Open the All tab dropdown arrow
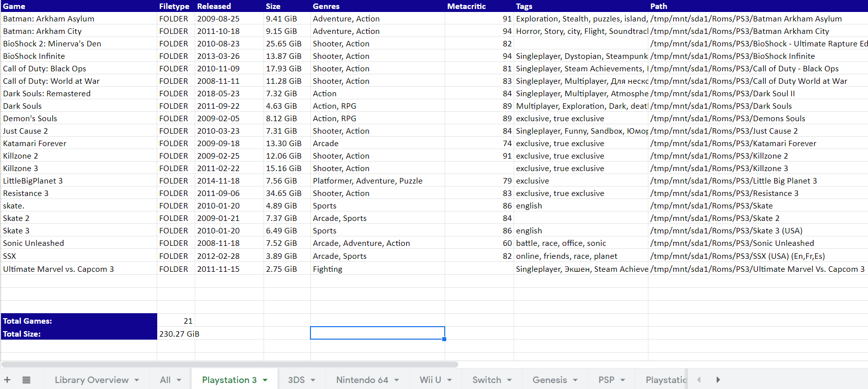The image size is (868, 389). tap(179, 380)
